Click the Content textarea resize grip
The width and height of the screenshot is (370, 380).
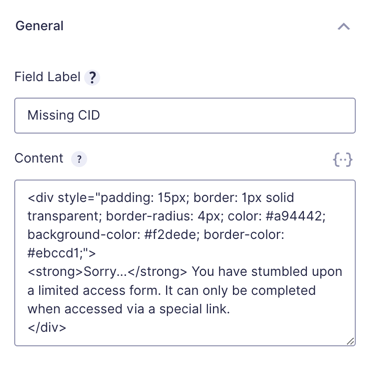[350, 341]
